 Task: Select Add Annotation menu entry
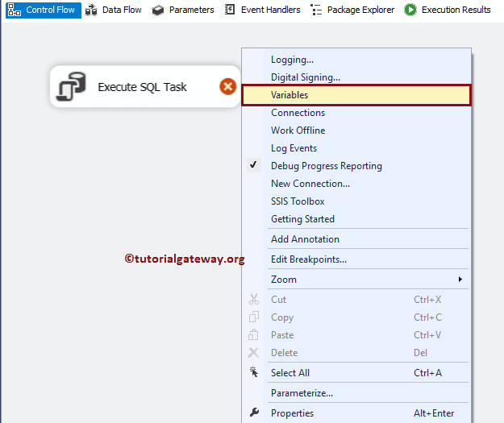tap(305, 239)
